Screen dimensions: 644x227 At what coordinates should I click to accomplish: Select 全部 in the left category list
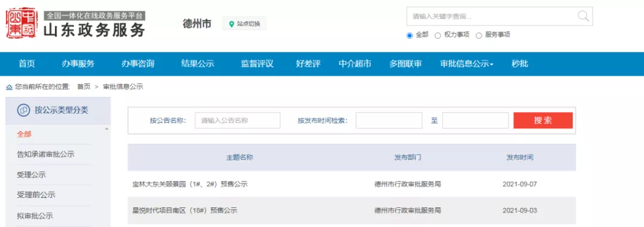coord(24,134)
